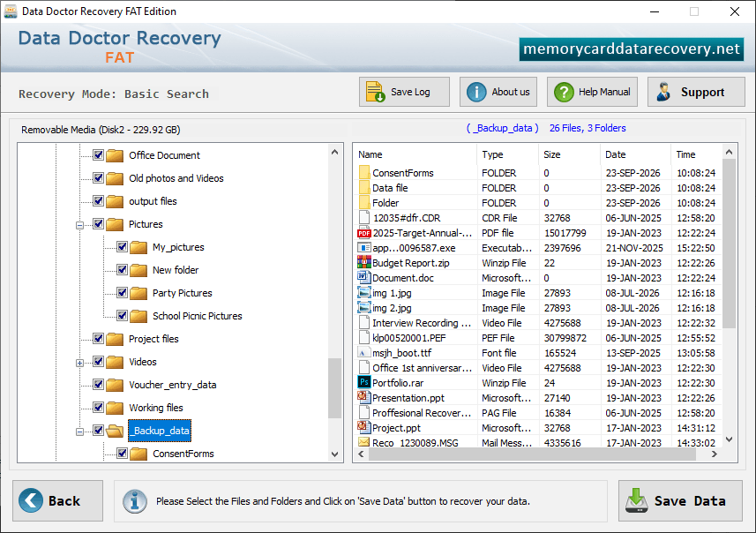Click the file list scroll up arrow
This screenshot has width=756, height=533.
[x=729, y=152]
